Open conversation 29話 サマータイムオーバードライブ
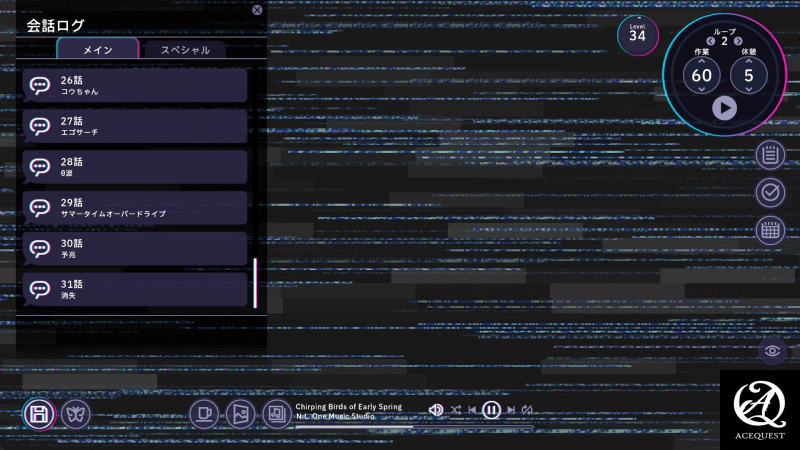Image resolution: width=800 pixels, height=450 pixels. (x=134, y=208)
